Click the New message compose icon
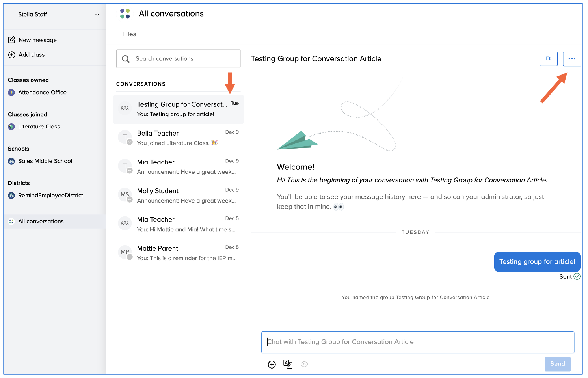This screenshot has height=378, width=588. pos(12,40)
